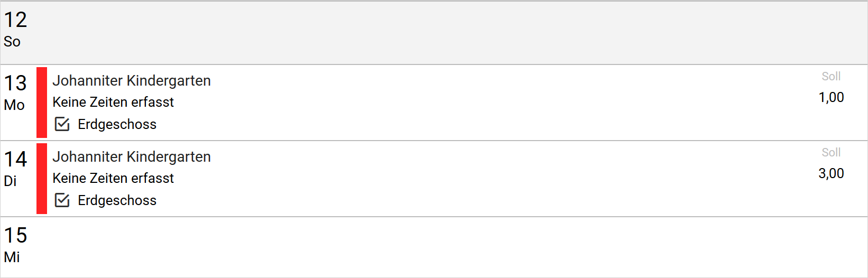Toggle the Erdgeschoss task checkbox on Tuesday 14
This screenshot has width=868, height=278.
pos(62,200)
